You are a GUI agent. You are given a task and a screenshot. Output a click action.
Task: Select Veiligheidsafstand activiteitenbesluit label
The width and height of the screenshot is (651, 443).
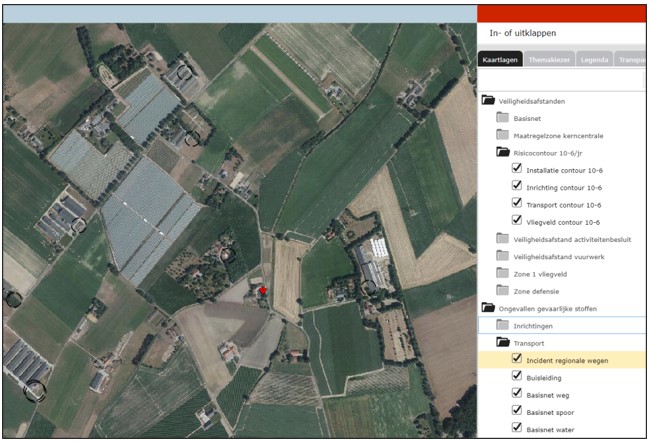(x=573, y=240)
